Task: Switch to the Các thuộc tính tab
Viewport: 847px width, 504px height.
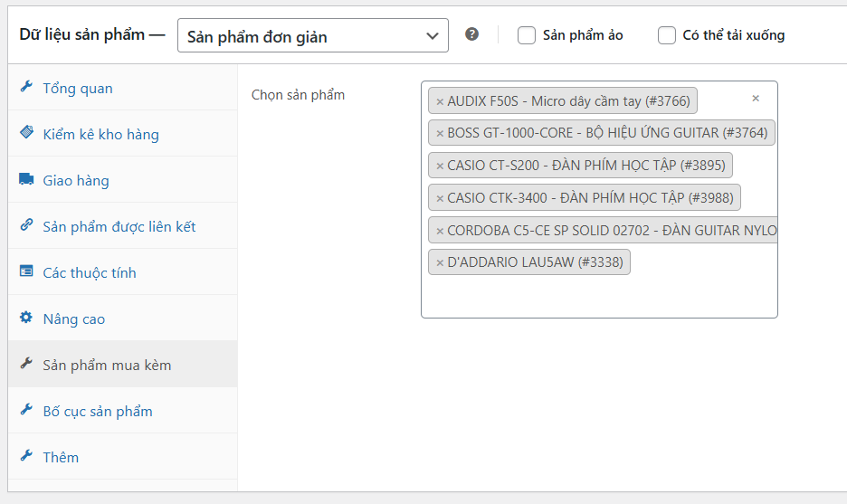Action: coord(123,271)
